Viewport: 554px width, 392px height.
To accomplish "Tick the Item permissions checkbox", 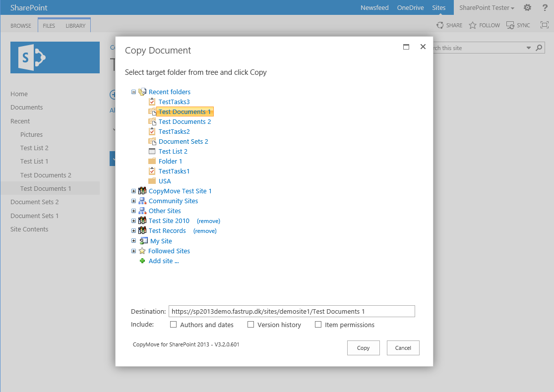I will 318,324.
